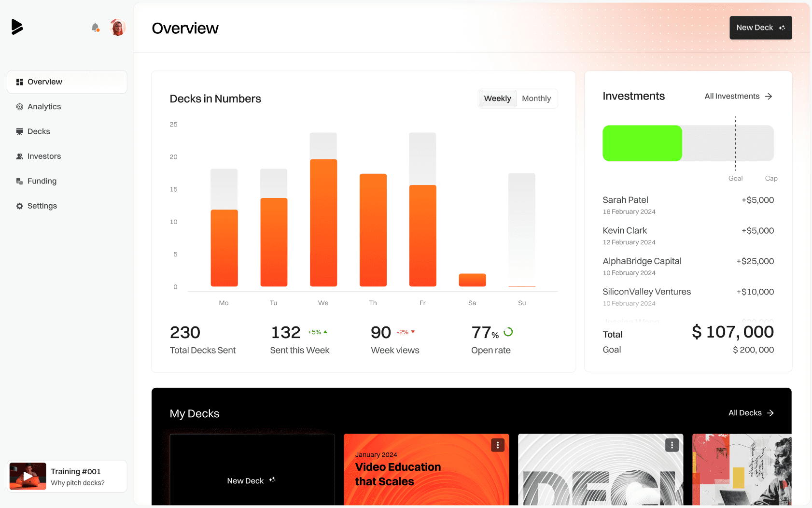This screenshot has width=812, height=508.
Task: Go to All Decks from My Decks section
Action: (x=750, y=413)
